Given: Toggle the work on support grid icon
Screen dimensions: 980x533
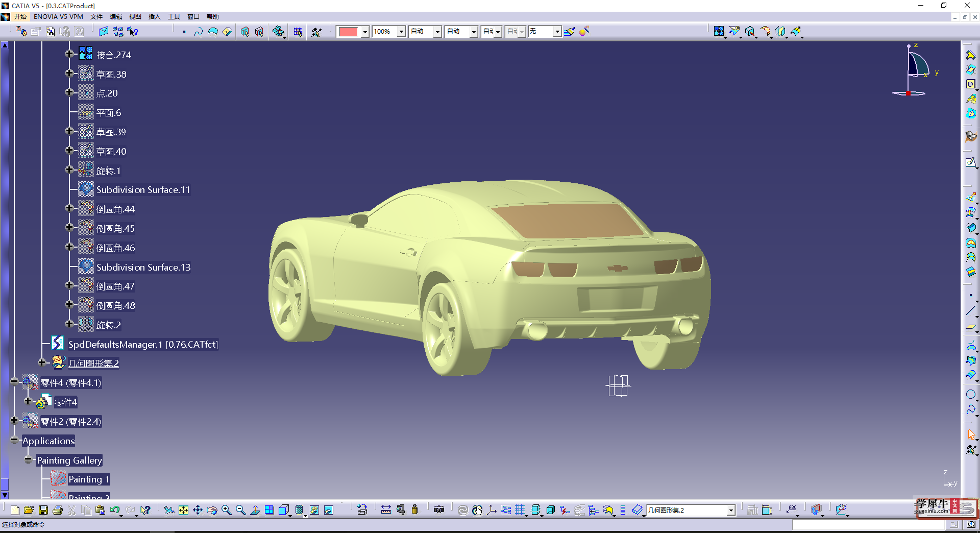Looking at the screenshot, I should click(520, 510).
